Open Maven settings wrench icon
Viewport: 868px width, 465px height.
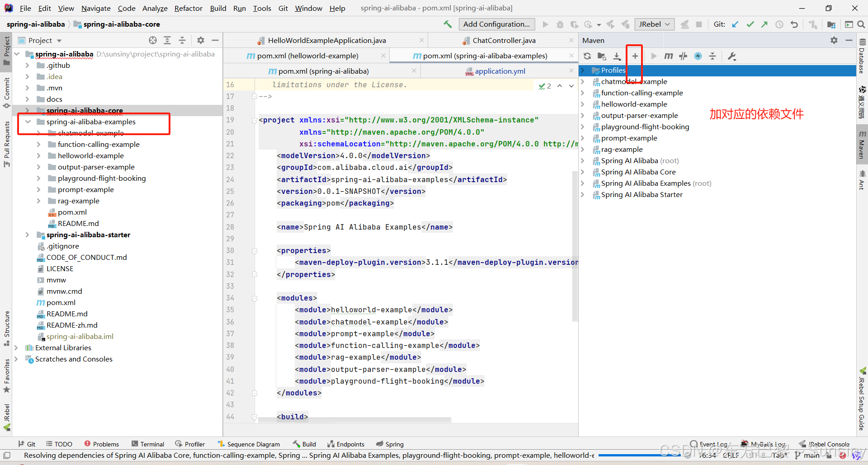[x=732, y=56]
